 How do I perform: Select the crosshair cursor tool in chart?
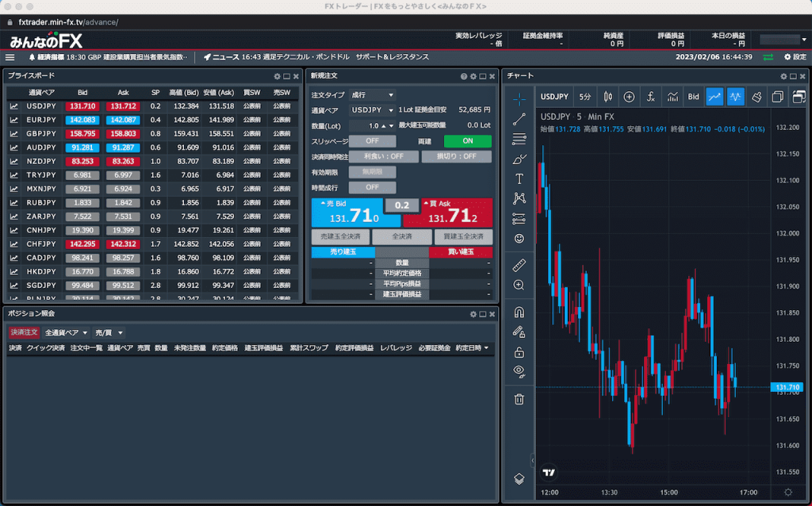(519, 98)
